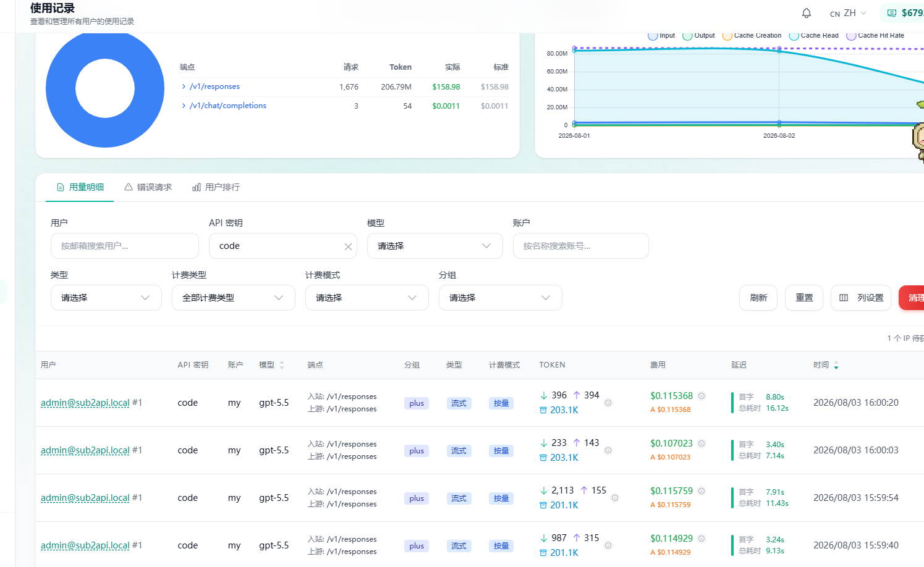
Task: Click the 'plus' group badge in the 16:00:20 row
Action: (x=417, y=403)
